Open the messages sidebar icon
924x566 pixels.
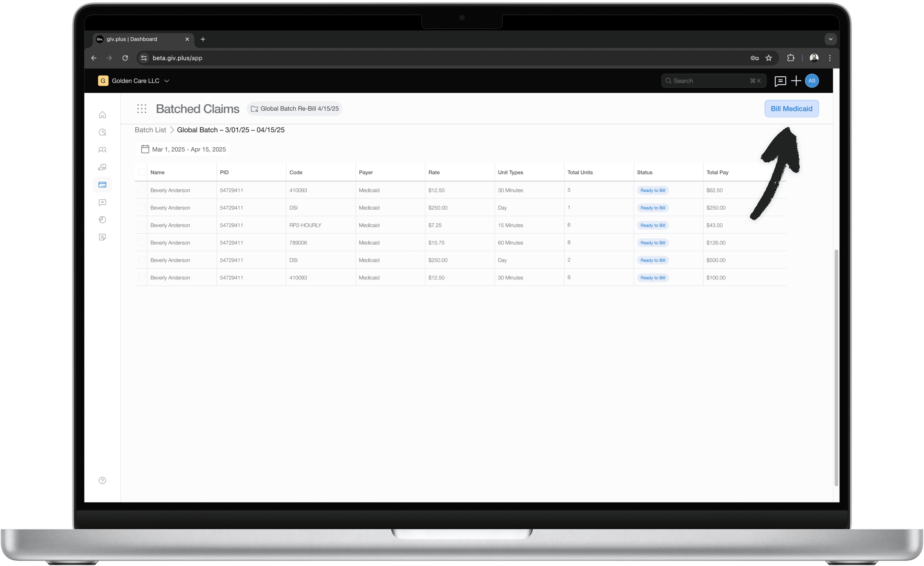pos(102,202)
